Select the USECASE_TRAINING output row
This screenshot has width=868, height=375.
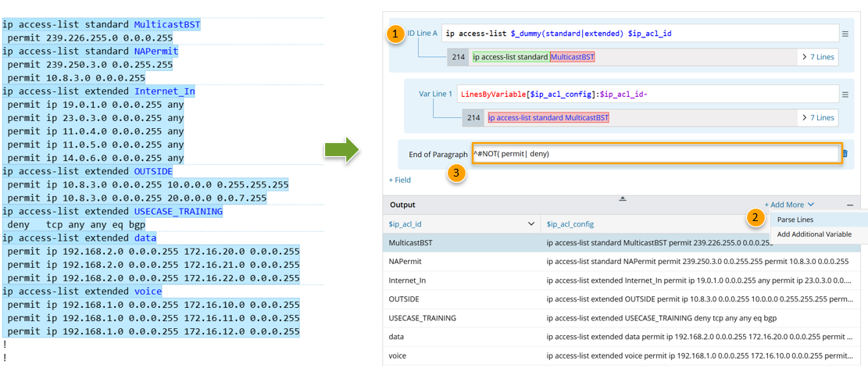423,318
